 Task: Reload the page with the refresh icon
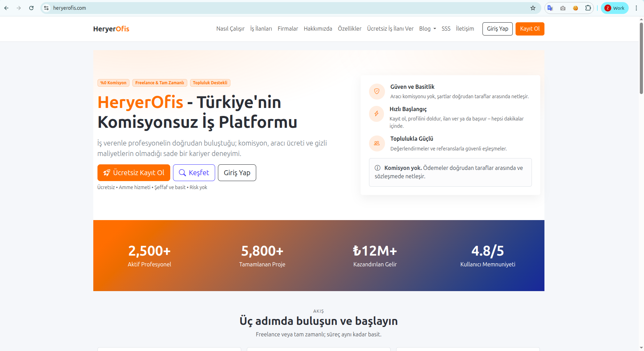tap(31, 8)
